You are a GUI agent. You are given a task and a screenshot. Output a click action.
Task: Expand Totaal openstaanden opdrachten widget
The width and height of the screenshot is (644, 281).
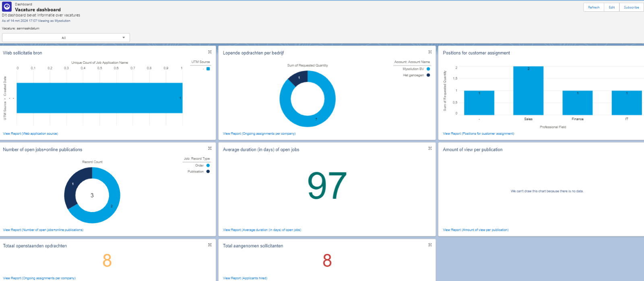(x=210, y=245)
